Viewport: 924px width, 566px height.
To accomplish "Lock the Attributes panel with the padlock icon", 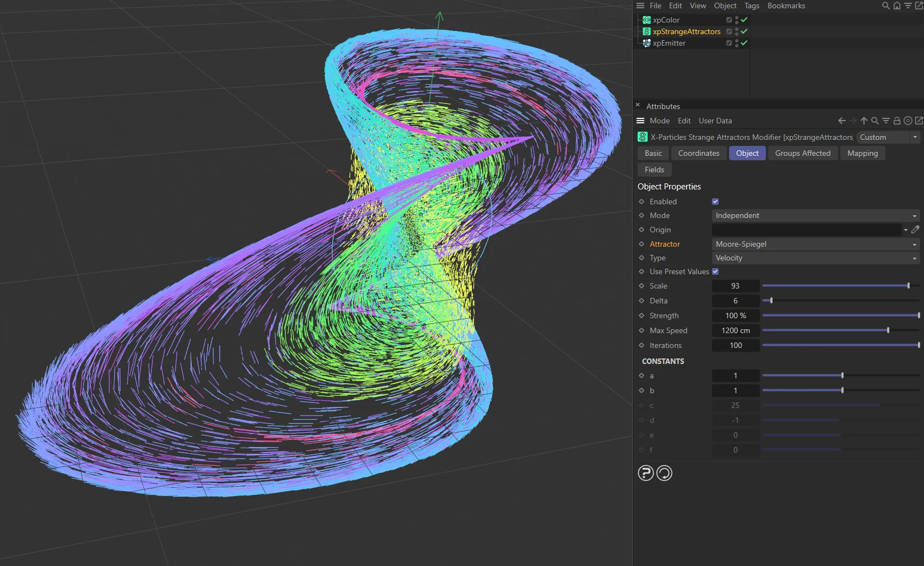I will [896, 121].
